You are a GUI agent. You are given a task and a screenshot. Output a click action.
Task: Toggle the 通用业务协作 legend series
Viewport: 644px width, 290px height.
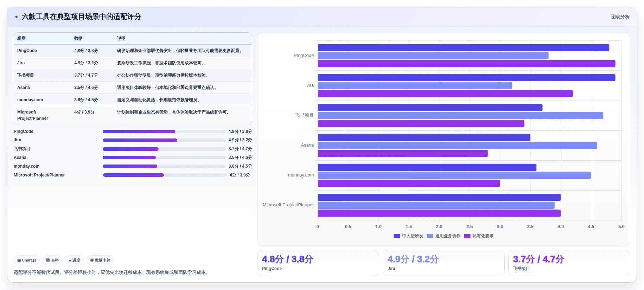(x=444, y=236)
